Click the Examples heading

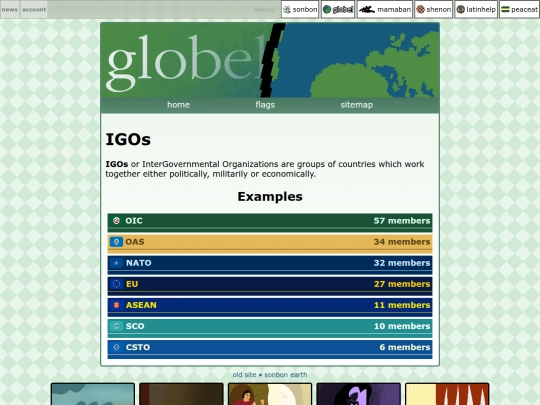point(270,197)
